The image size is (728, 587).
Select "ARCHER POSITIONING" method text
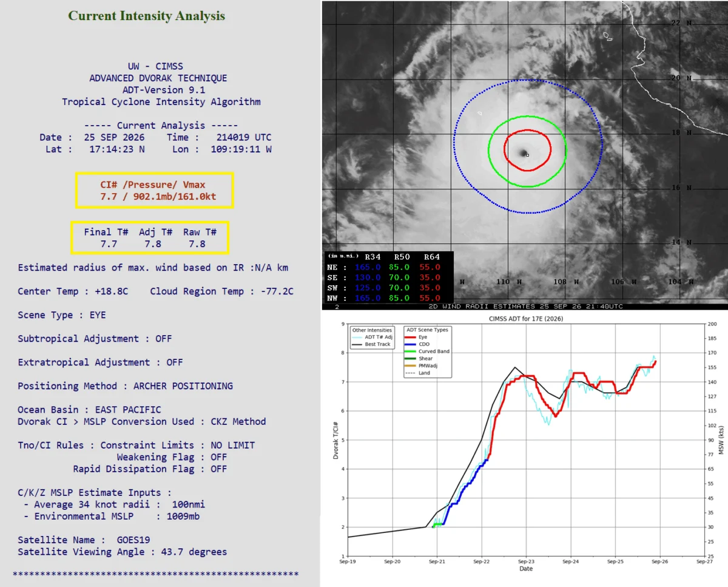coord(183,386)
